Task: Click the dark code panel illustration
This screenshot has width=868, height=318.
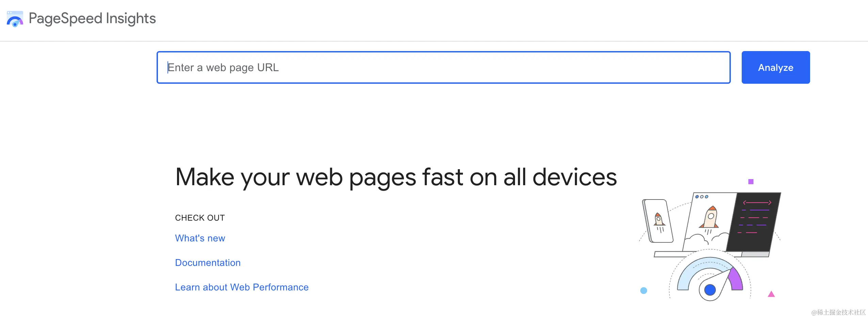Action: [754, 221]
